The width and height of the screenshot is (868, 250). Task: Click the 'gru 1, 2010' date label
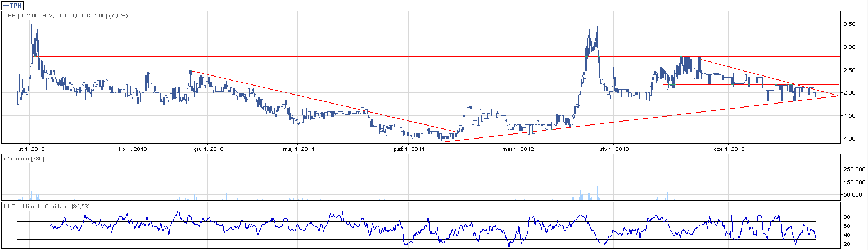click(208, 149)
